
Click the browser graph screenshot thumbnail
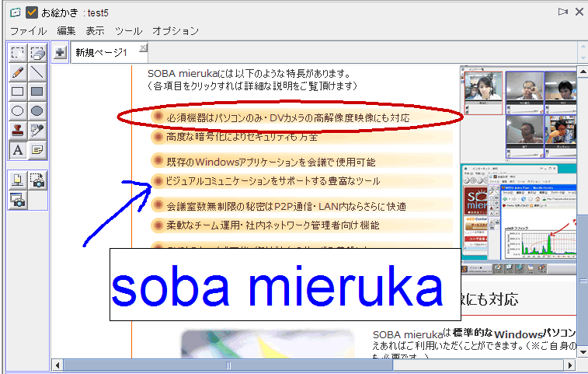click(x=519, y=220)
